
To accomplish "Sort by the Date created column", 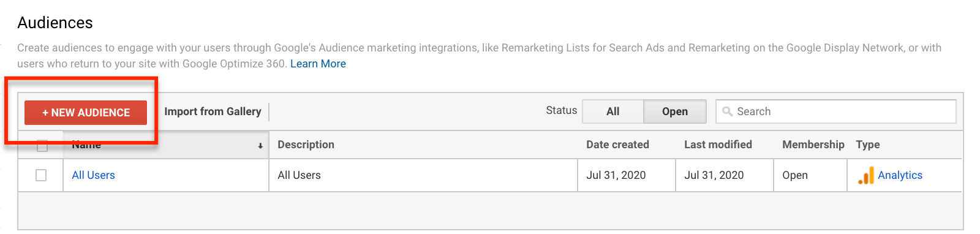I will 617,145.
